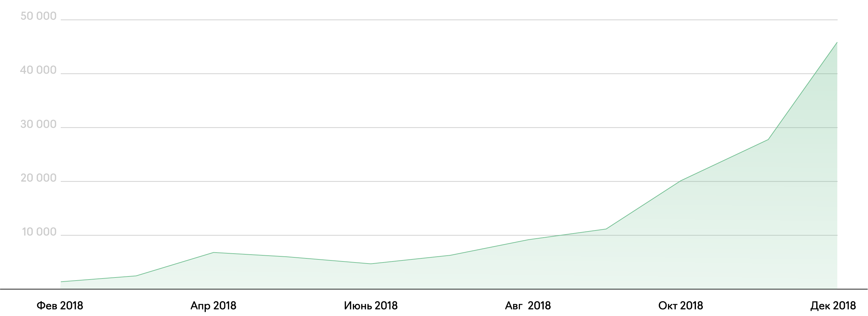Select the Авг 2018 x-axis label
Viewport: 868px width, 316px height.
[x=528, y=305]
